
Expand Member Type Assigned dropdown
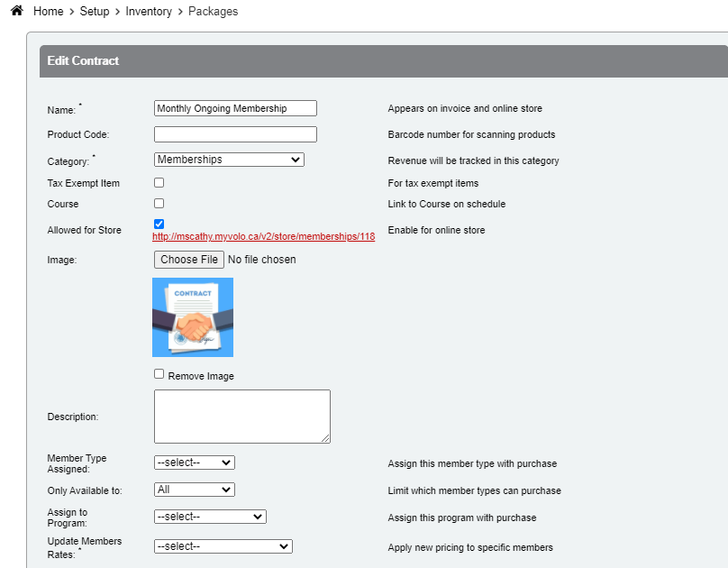[x=194, y=463]
